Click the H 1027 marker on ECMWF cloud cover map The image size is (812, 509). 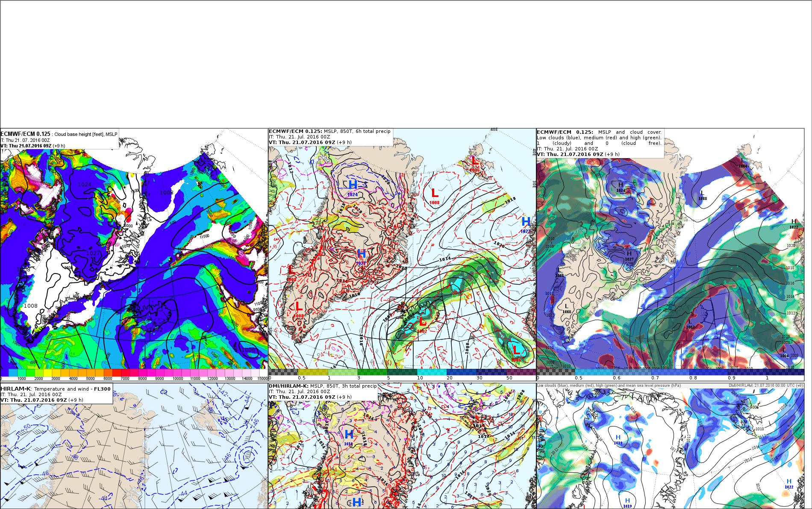[x=629, y=256]
